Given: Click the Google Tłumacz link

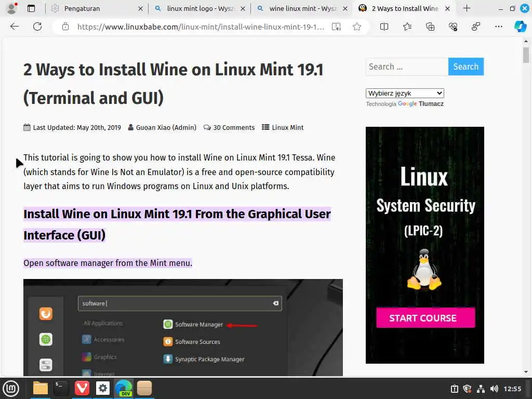Looking at the screenshot, I should (x=421, y=104).
